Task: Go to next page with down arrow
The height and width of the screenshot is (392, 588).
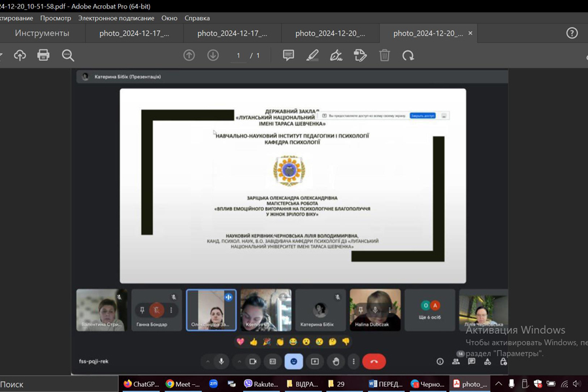Action: point(213,56)
